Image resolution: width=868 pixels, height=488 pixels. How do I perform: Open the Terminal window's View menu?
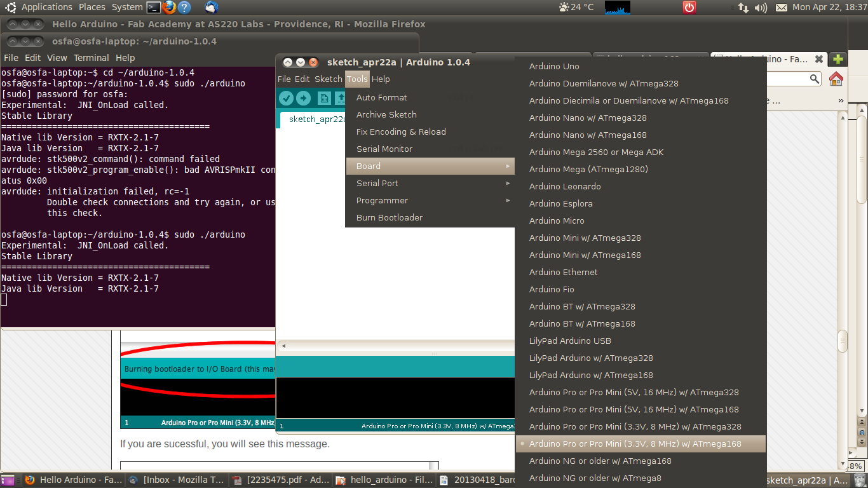57,57
